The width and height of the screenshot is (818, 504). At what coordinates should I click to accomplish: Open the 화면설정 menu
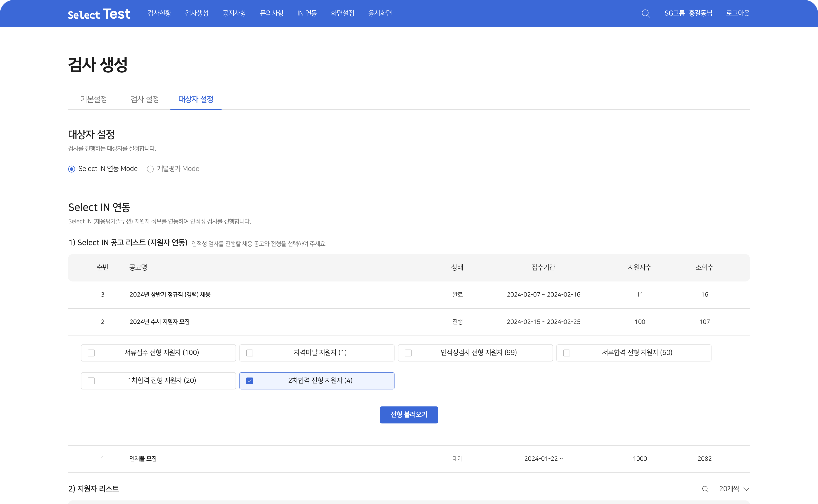pyautogui.click(x=343, y=13)
